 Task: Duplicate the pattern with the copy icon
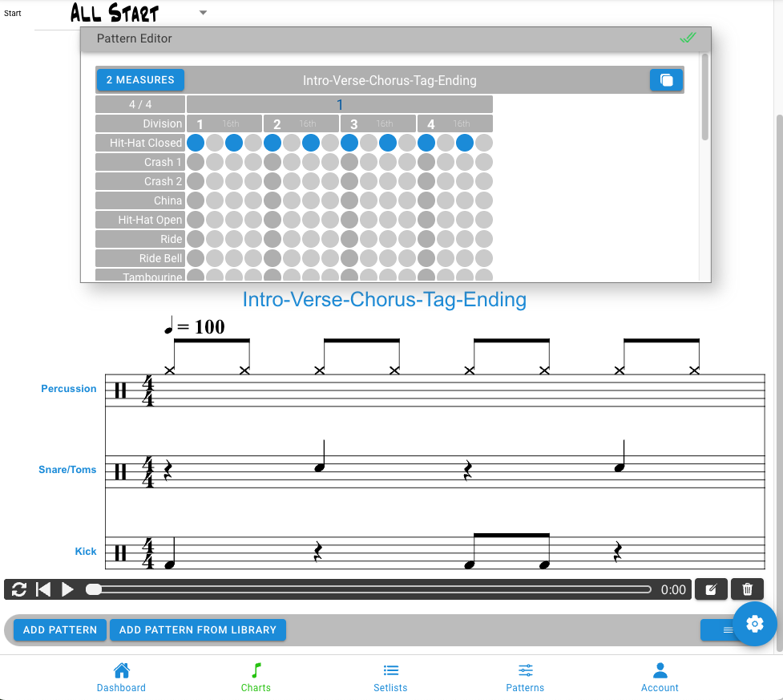click(x=666, y=79)
